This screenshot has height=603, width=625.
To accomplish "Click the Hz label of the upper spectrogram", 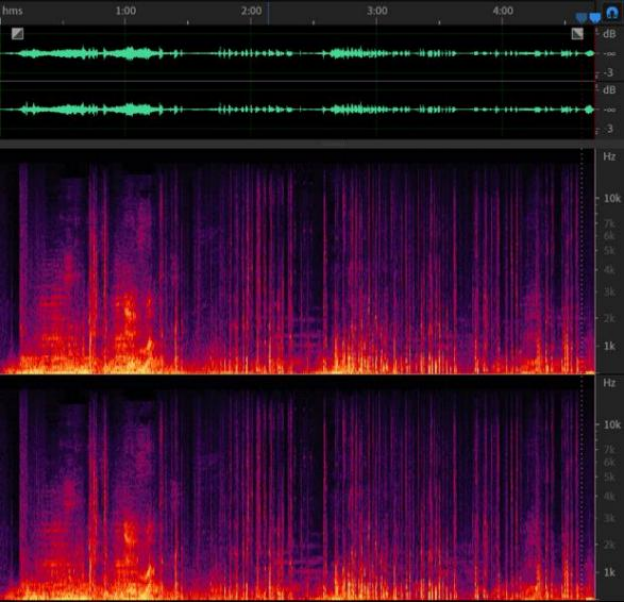I will pyautogui.click(x=609, y=157).
